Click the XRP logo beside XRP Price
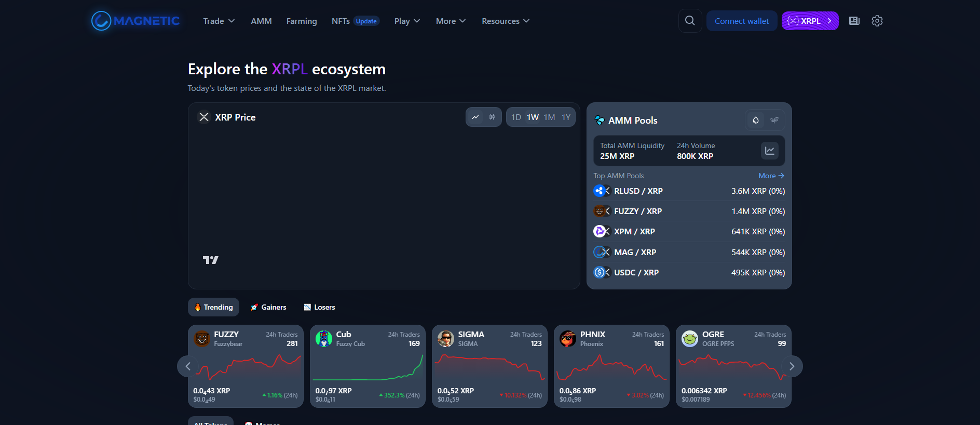 204,117
